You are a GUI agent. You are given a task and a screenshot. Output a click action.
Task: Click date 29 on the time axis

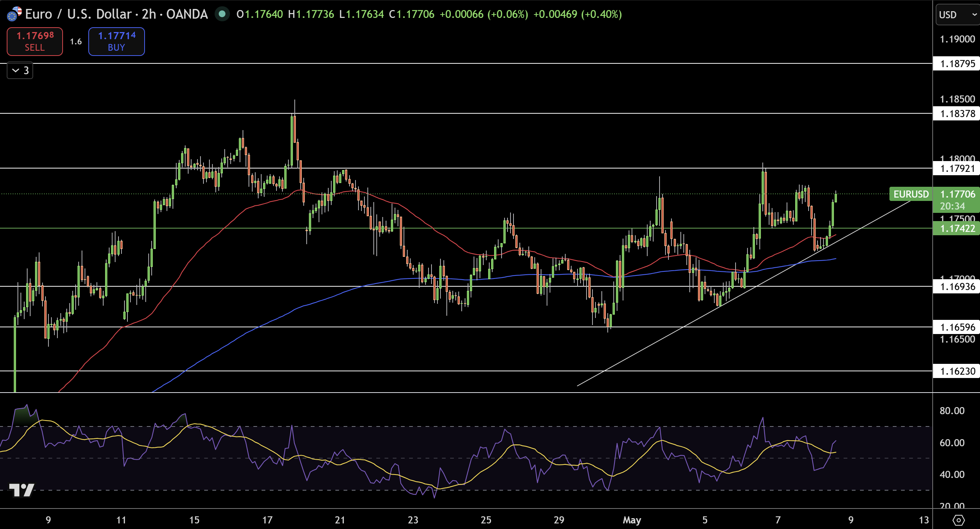[x=559, y=520]
